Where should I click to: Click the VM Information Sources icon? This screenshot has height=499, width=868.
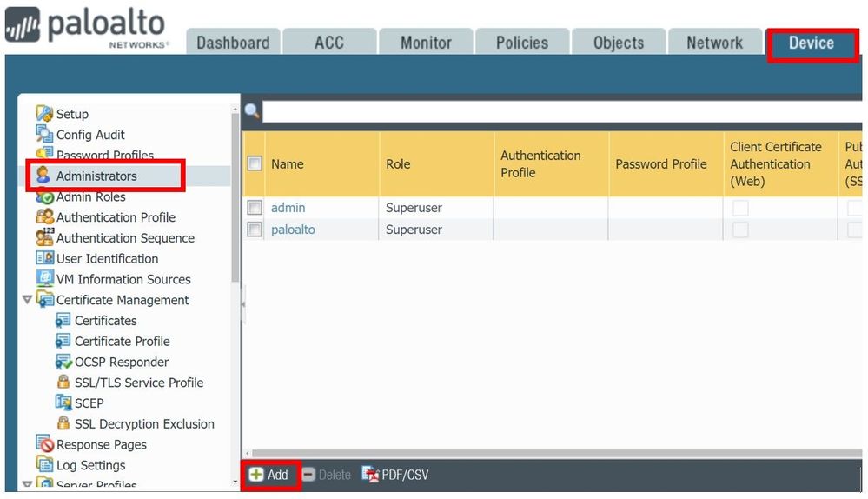click(44, 278)
